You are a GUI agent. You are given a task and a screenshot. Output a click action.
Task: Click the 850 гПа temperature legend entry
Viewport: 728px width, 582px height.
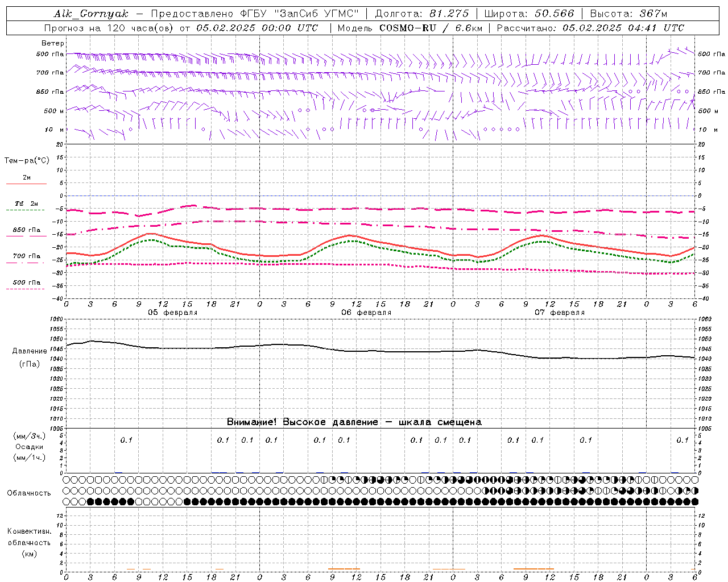[27, 230]
